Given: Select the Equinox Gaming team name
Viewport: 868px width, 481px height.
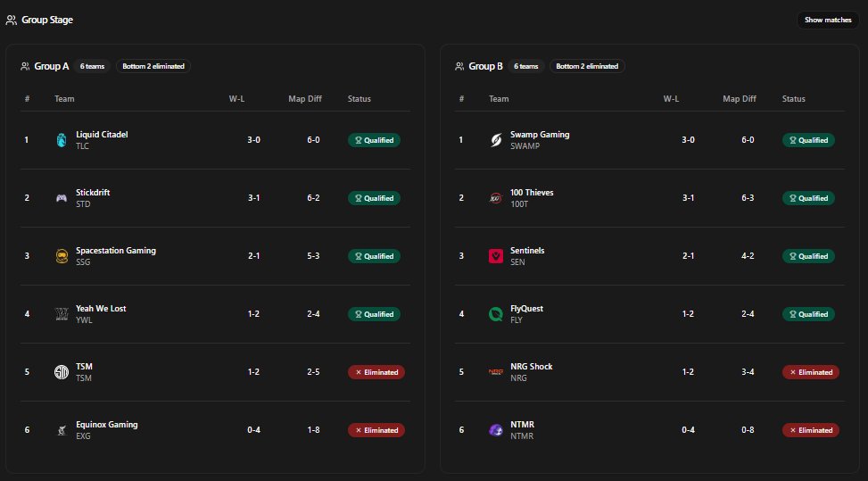Looking at the screenshot, I should pyautogui.click(x=107, y=425).
